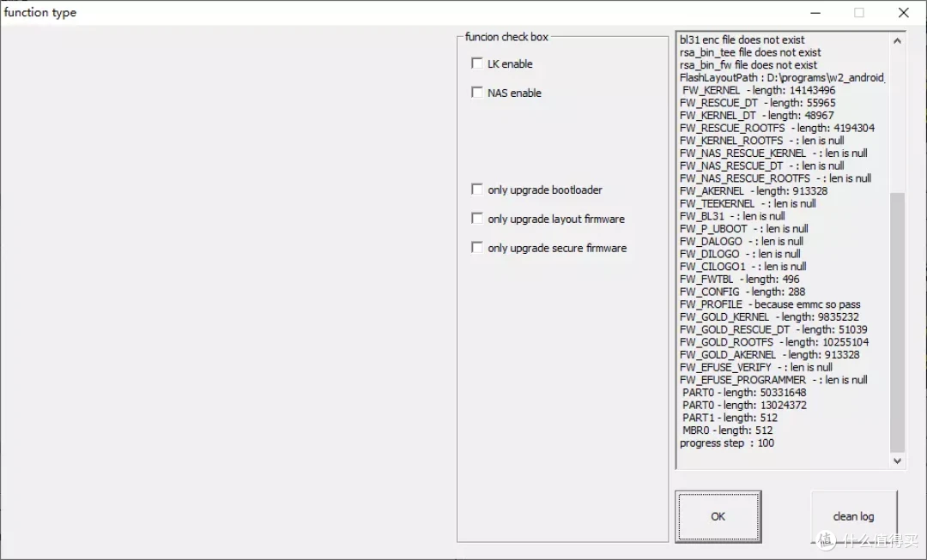Click the function type title bar
The image size is (927, 560).
[x=343, y=13]
